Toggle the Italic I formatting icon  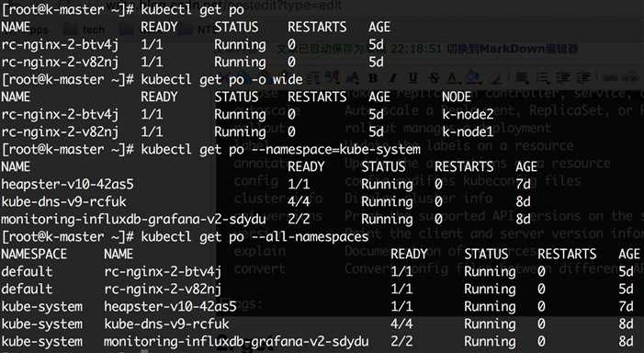pyautogui.click(x=393, y=77)
